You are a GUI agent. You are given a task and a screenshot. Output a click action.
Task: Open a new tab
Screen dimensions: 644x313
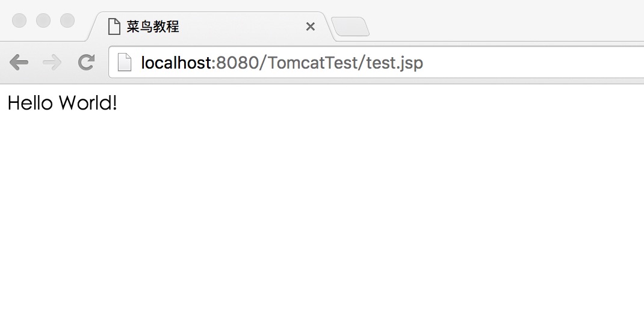pyautogui.click(x=350, y=26)
